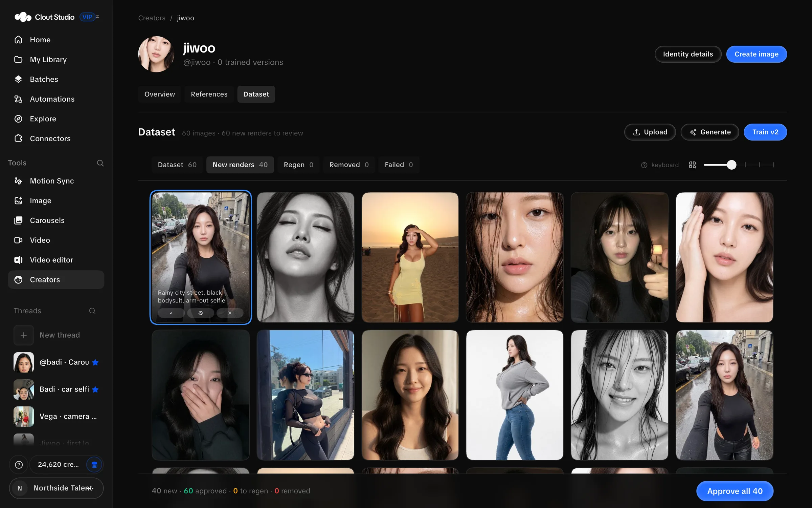The width and height of the screenshot is (812, 508).
Task: Click Approve all 40
Action: pos(735,491)
